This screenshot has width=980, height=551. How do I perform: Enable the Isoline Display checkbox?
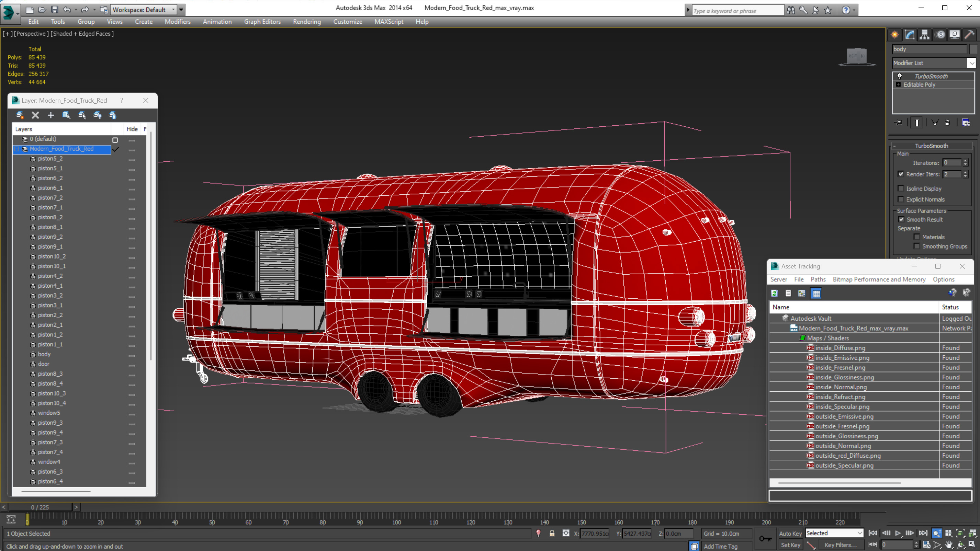(901, 188)
